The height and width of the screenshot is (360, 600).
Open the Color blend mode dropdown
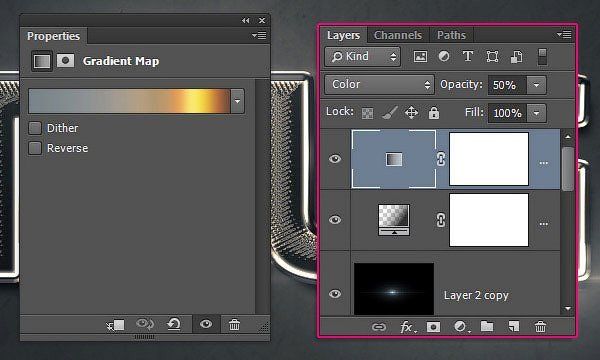379,85
